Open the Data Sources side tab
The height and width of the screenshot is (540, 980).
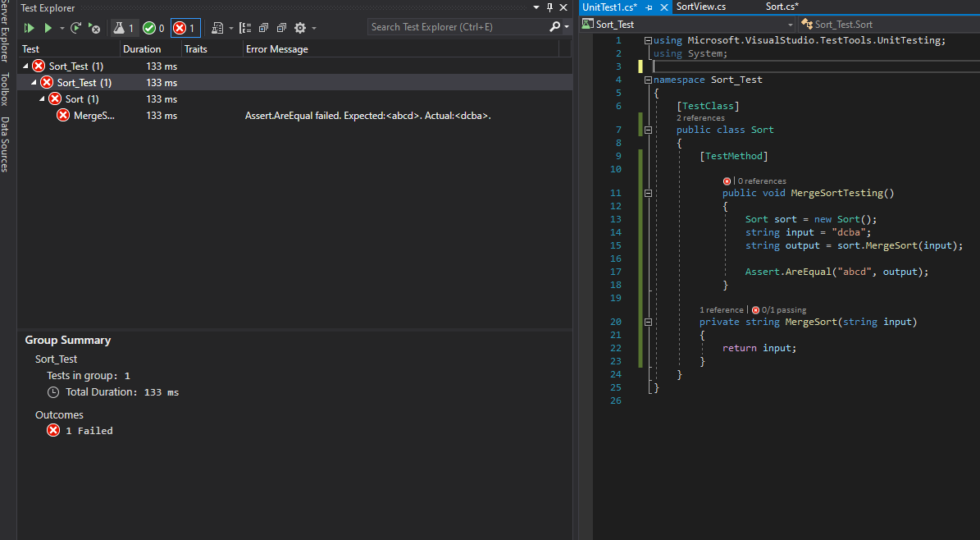[5, 144]
